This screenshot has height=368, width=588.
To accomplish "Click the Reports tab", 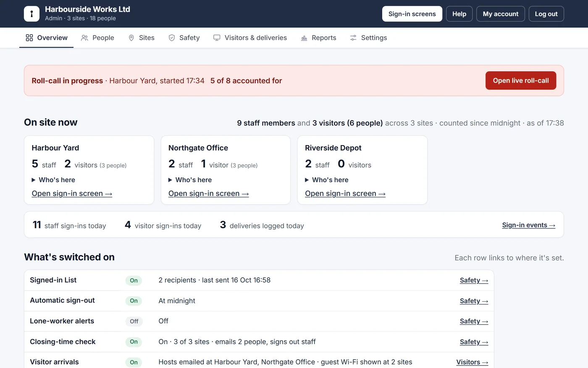I will pyautogui.click(x=318, y=38).
